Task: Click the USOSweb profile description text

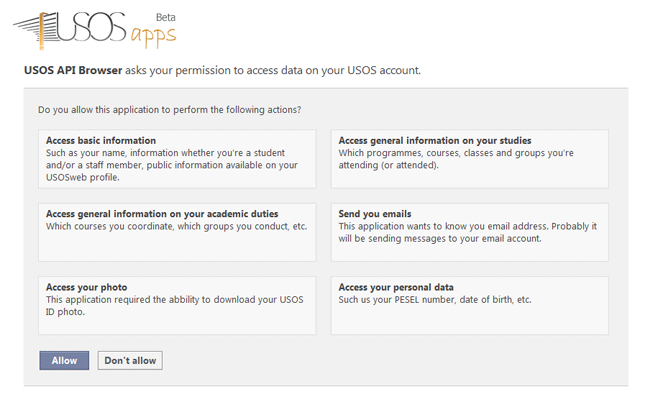Action: click(172, 165)
